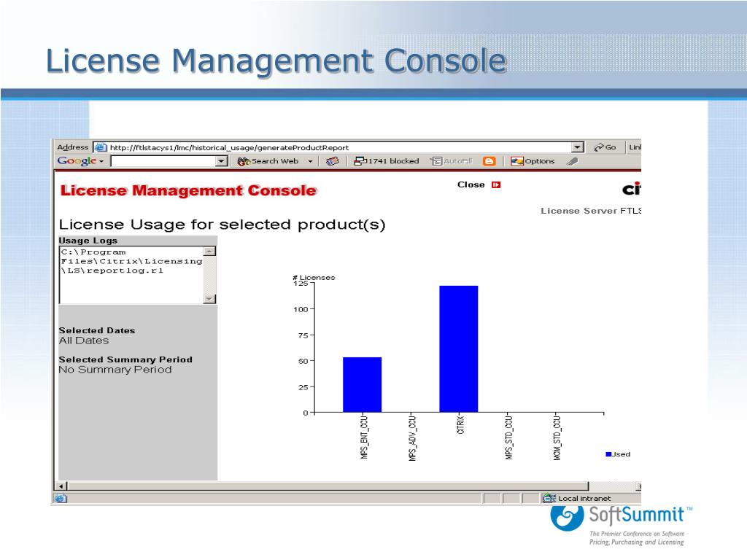Click the Local intranet zone icon
The image size is (747, 560).
click(549, 499)
